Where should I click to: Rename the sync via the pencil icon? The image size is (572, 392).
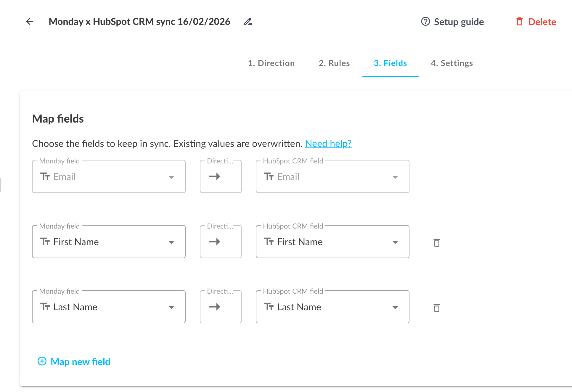tap(248, 22)
